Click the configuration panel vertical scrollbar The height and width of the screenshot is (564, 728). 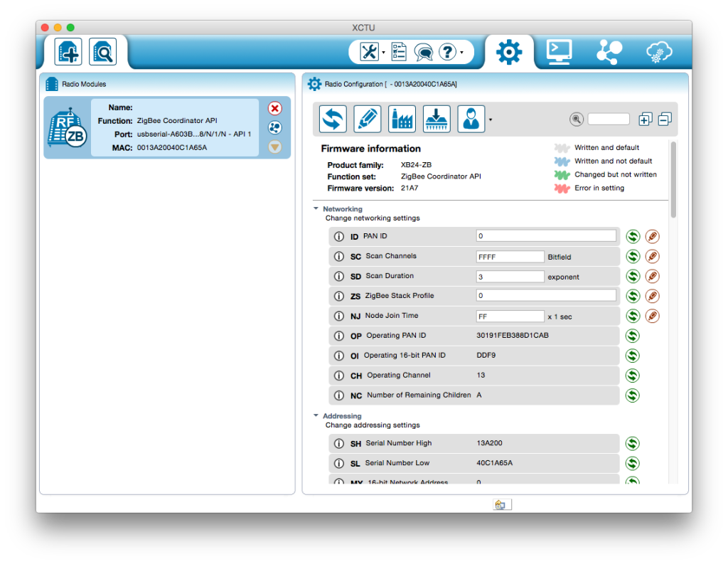point(673,180)
